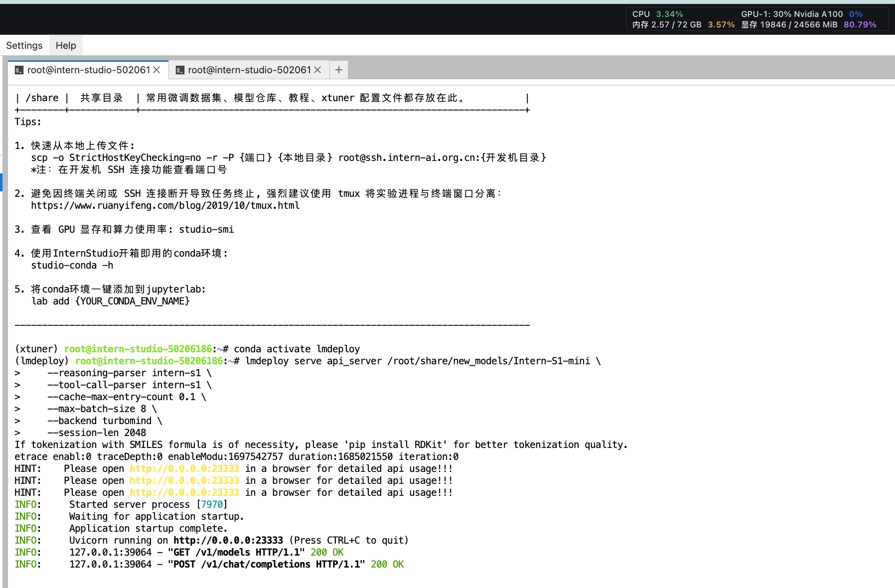Click the CPU usage percentage indicator
The image size is (895, 588).
tap(669, 14)
